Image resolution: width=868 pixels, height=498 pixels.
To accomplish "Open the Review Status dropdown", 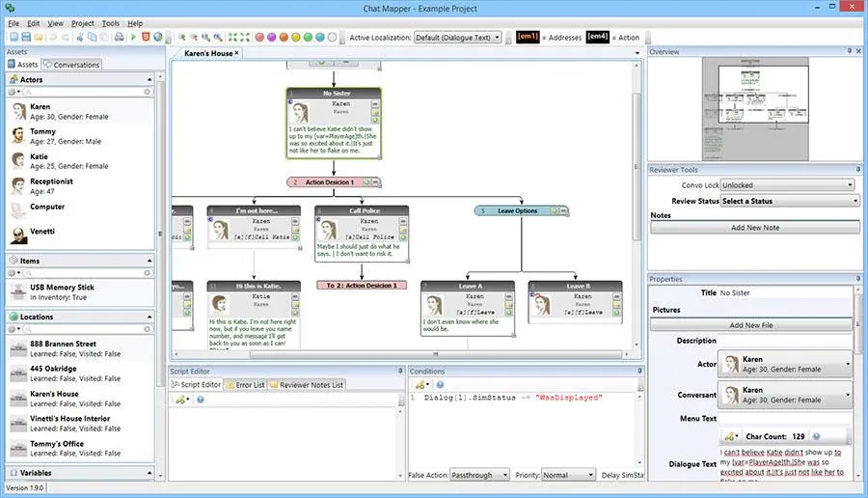I will pos(790,201).
